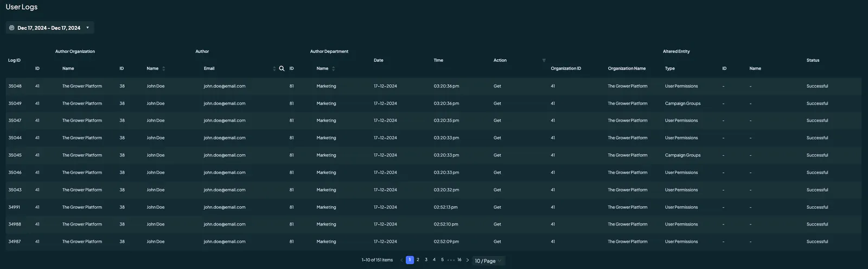This screenshot has height=269, width=868.
Task: Sort by Author Department Name arrows
Action: click(334, 68)
